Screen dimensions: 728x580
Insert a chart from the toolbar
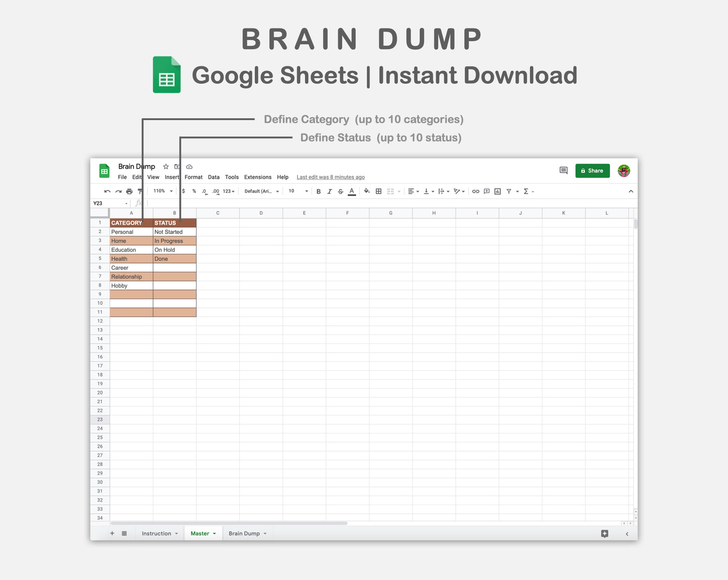pos(497,191)
